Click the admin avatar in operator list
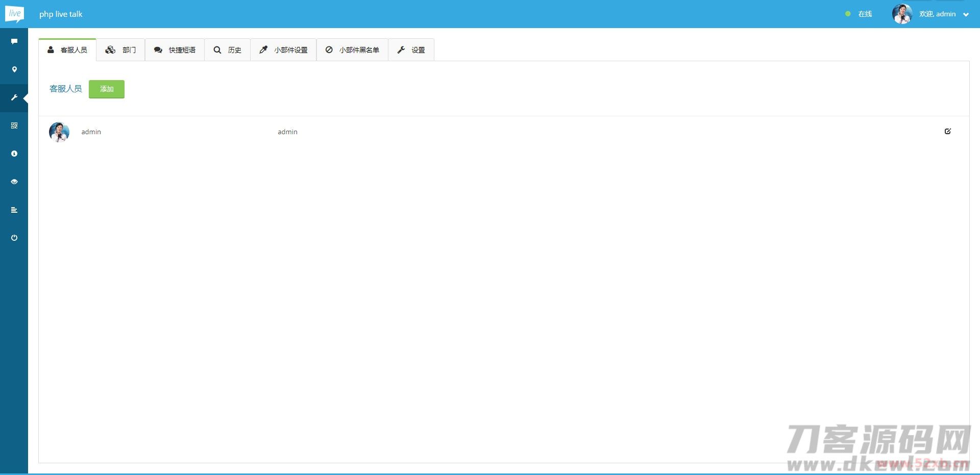The image size is (980, 475). (x=59, y=132)
